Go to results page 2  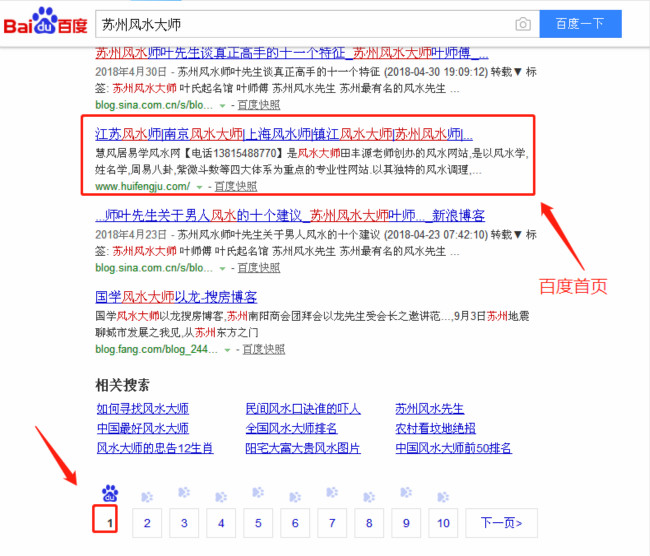[147, 522]
